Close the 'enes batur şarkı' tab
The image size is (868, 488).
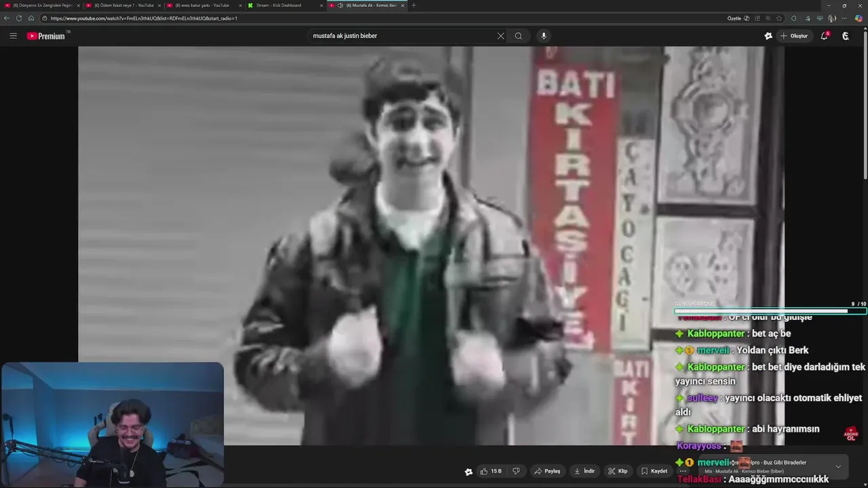tap(240, 5)
